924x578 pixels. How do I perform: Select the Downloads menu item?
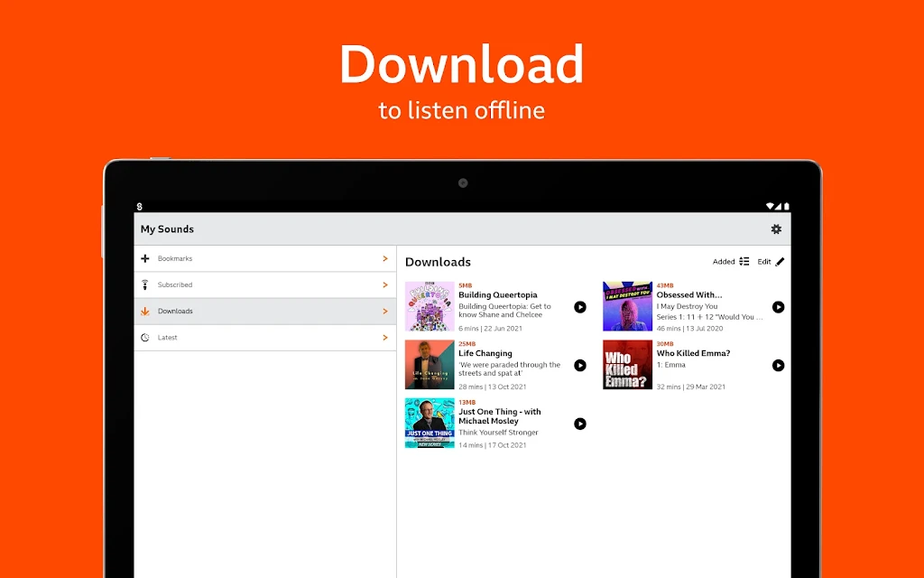click(x=265, y=312)
